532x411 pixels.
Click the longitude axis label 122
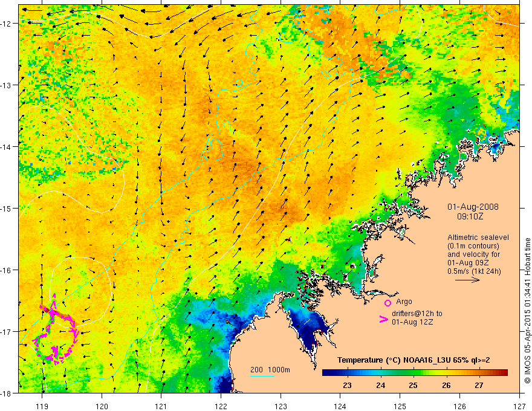click(x=221, y=406)
